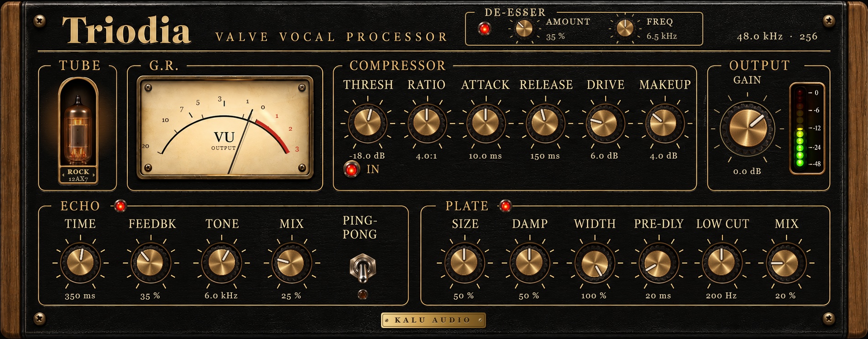Image resolution: width=868 pixels, height=339 pixels.
Task: Click the VU gain reduction meter
Action: coord(225,127)
